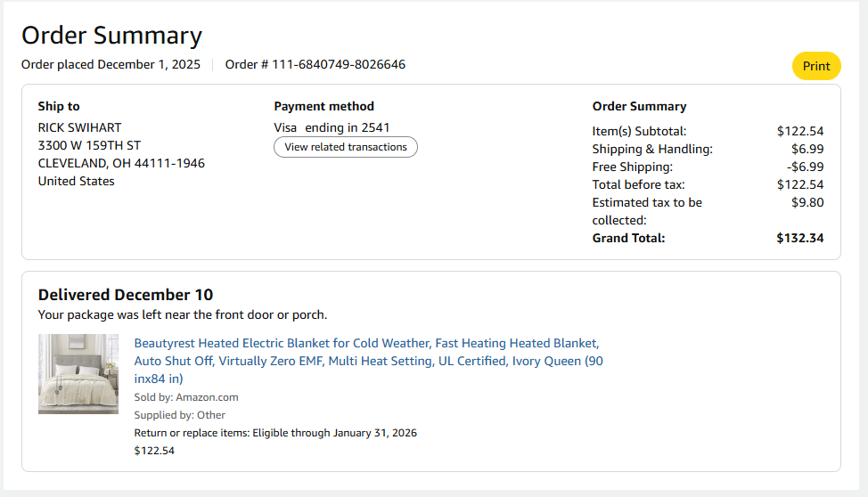Click the Estimated tax amount $9.80
This screenshot has width=868, height=497.
point(807,202)
